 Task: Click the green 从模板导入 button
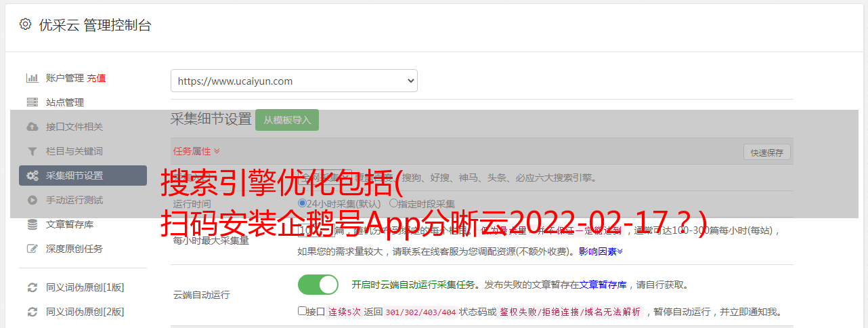click(287, 120)
